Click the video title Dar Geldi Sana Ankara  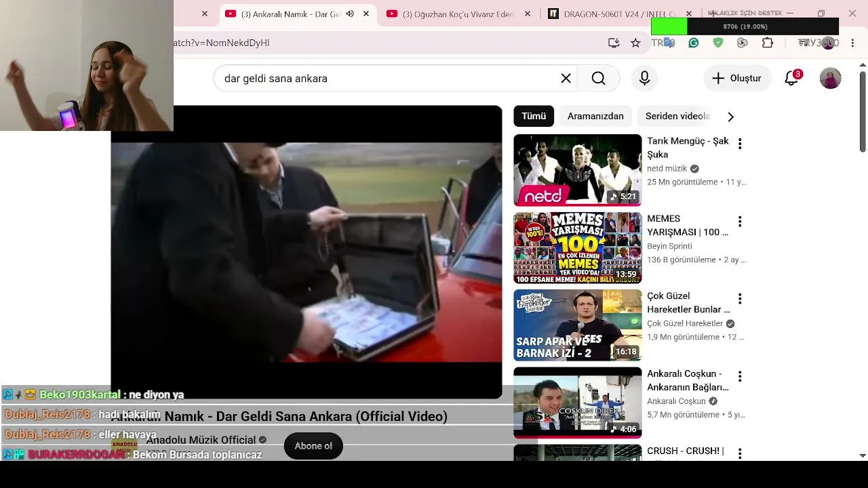click(279, 416)
